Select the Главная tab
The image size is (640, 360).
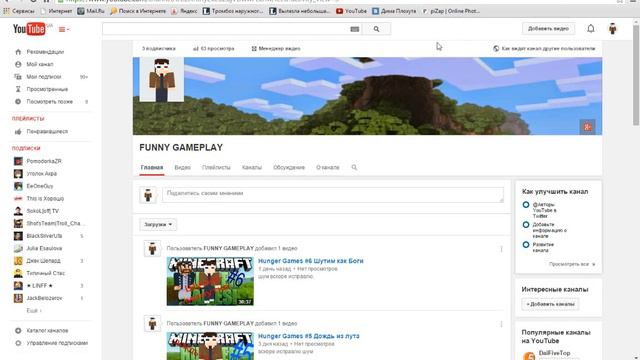152,167
